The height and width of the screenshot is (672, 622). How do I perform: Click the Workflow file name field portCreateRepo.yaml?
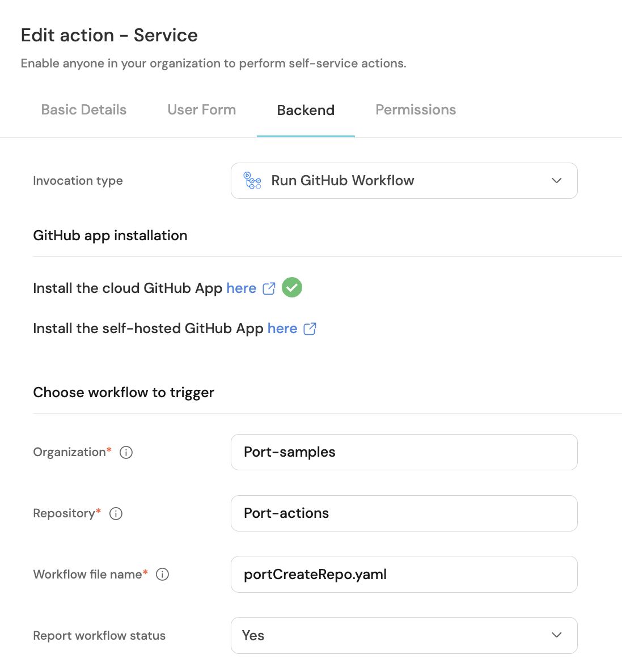(404, 575)
